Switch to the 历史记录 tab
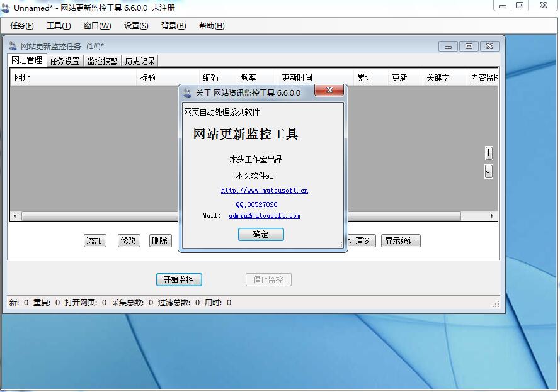560x392 pixels. point(140,60)
